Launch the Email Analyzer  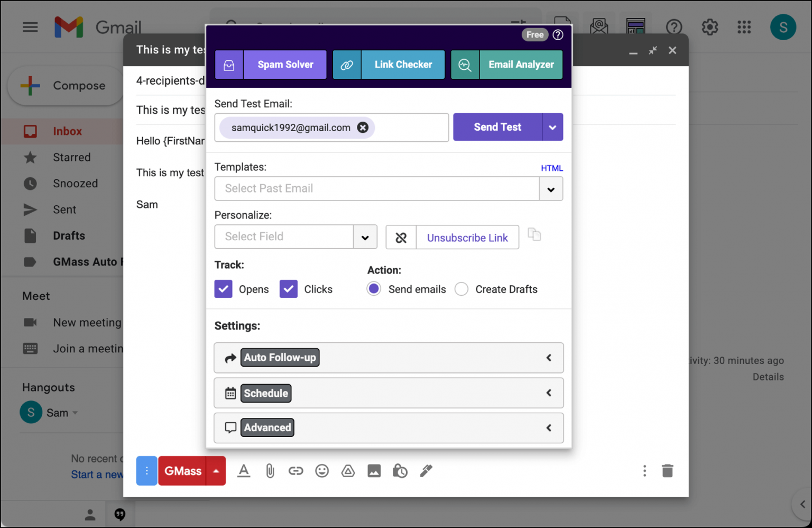coord(521,65)
